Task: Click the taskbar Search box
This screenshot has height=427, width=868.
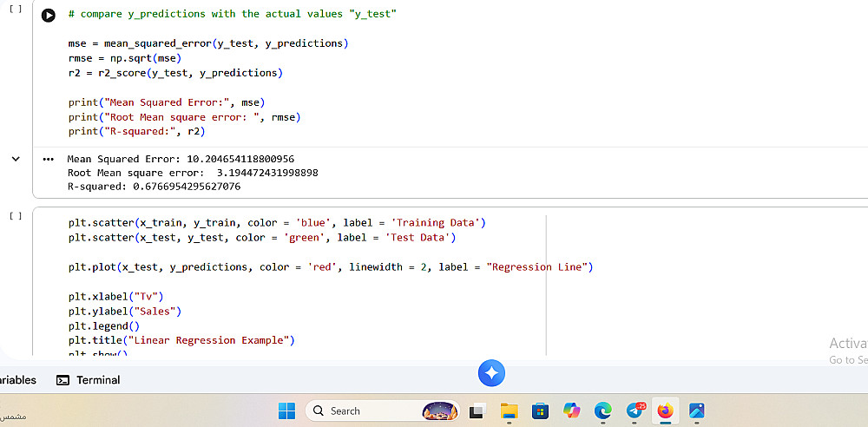Action: click(383, 411)
